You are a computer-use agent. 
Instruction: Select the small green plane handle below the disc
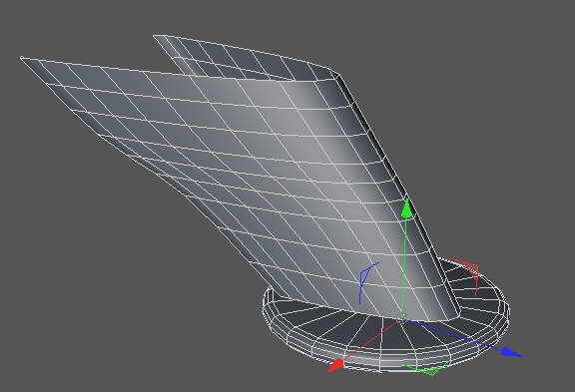pyautogui.click(x=426, y=368)
